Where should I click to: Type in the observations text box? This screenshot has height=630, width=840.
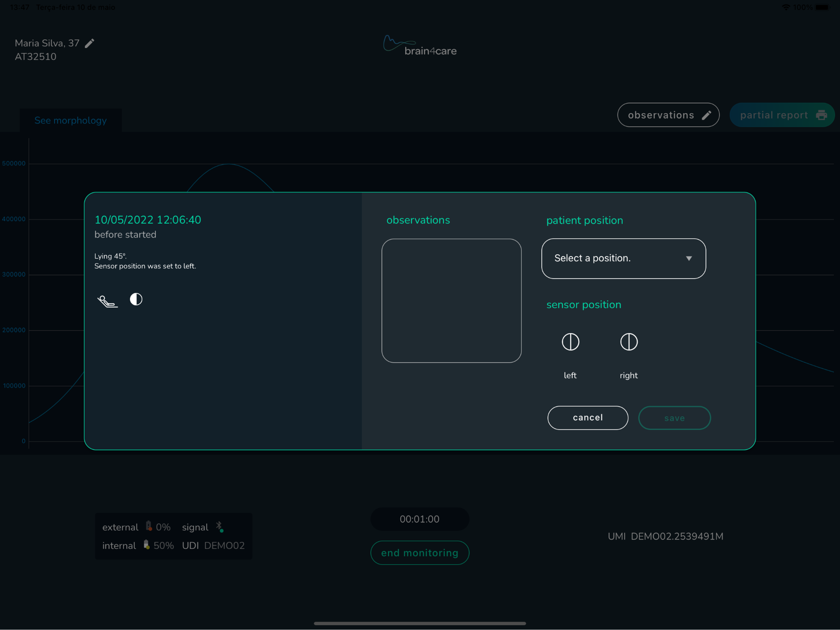pyautogui.click(x=451, y=301)
